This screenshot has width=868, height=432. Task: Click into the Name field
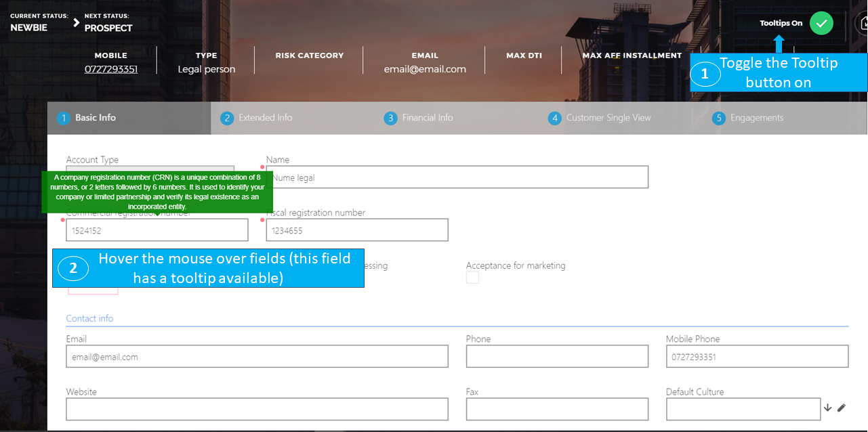(x=457, y=177)
